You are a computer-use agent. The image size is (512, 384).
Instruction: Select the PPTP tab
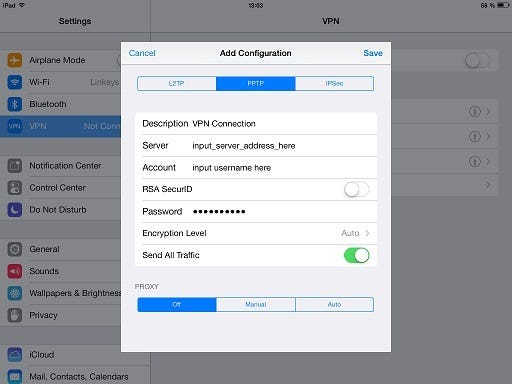click(x=256, y=83)
